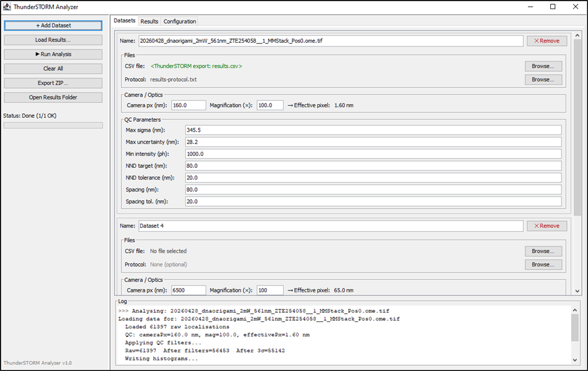This screenshot has height=371, width=588.
Task: Start analysis with the Run Analysis button
Action: point(53,54)
